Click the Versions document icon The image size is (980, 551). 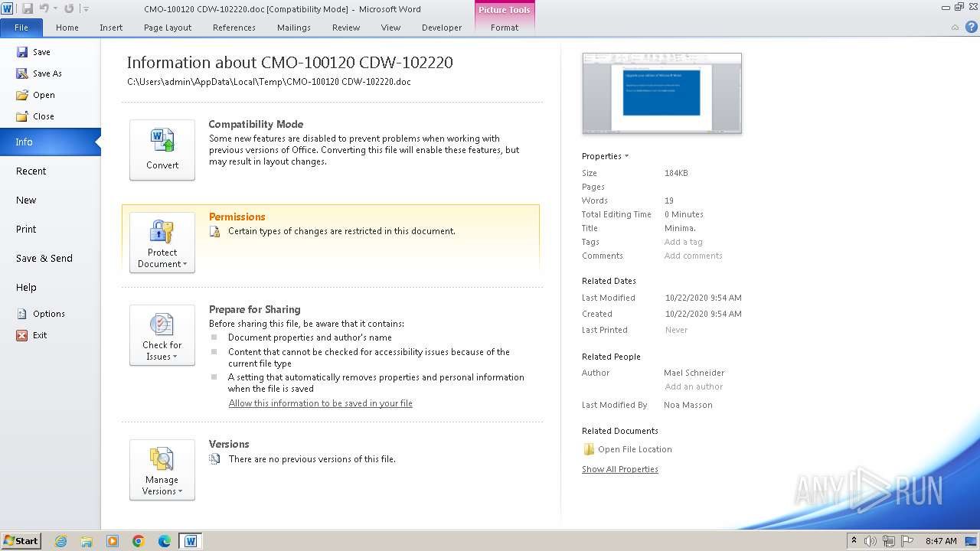[x=215, y=459]
